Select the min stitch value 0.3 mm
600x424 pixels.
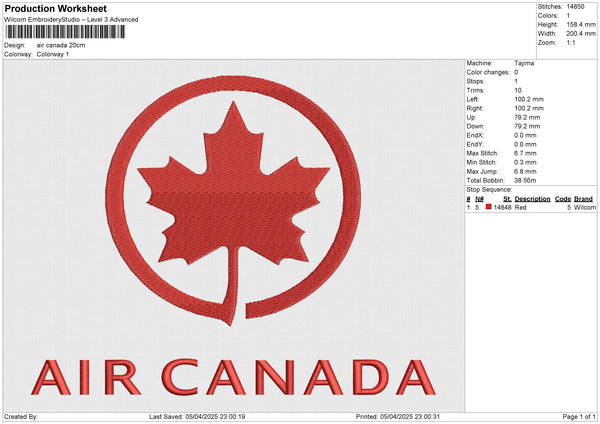tap(525, 162)
